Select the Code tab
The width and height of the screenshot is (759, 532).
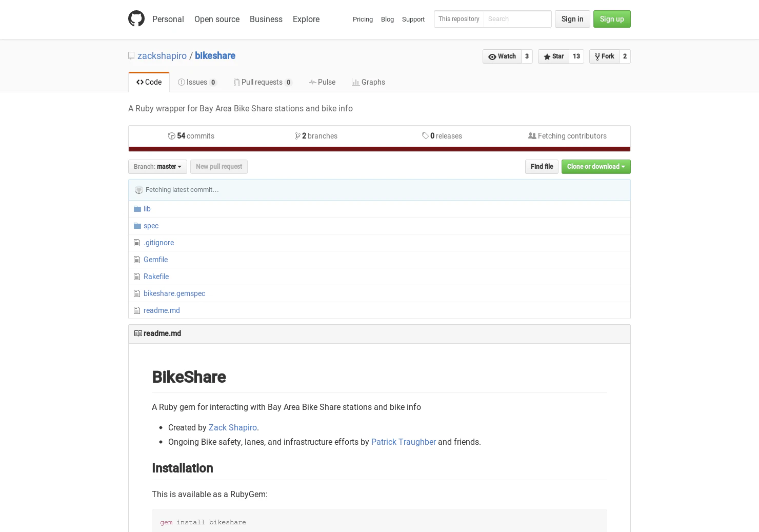[x=149, y=82]
